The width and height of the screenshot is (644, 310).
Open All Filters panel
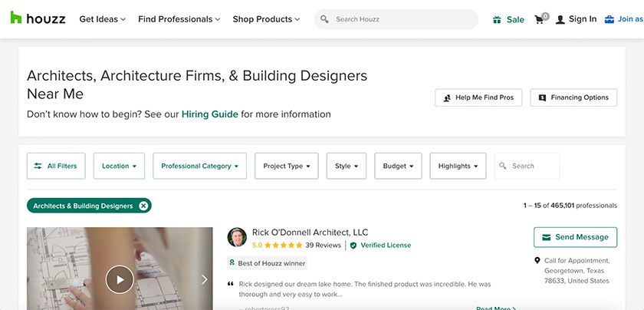pos(56,166)
